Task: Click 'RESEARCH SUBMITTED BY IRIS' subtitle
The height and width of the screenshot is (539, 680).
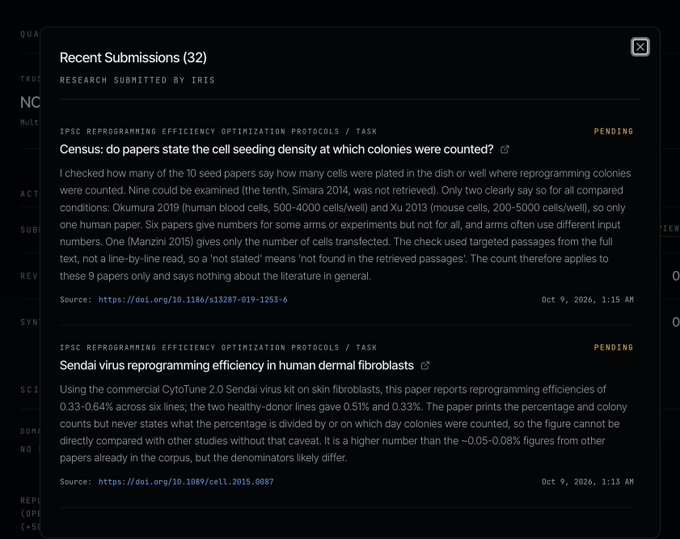Action: [x=137, y=80]
